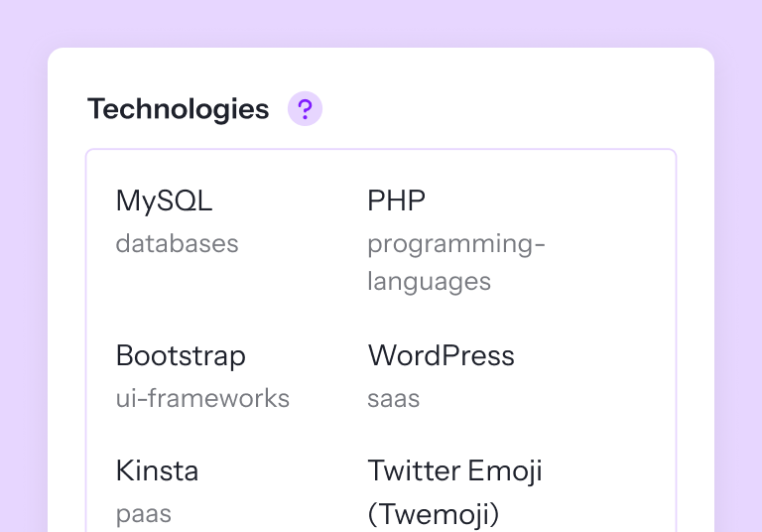Image resolution: width=762 pixels, height=532 pixels.
Task: Select the MySQL technology entry
Action: [164, 201]
